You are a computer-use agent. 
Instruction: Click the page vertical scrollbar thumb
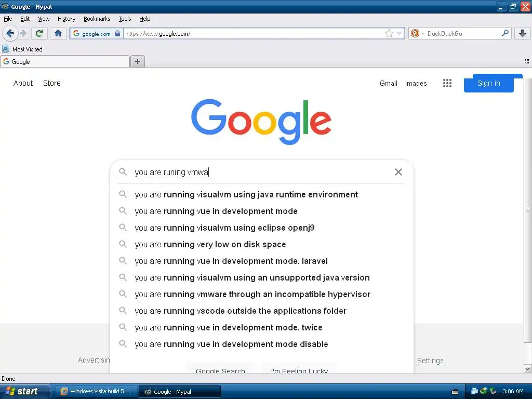click(x=528, y=210)
